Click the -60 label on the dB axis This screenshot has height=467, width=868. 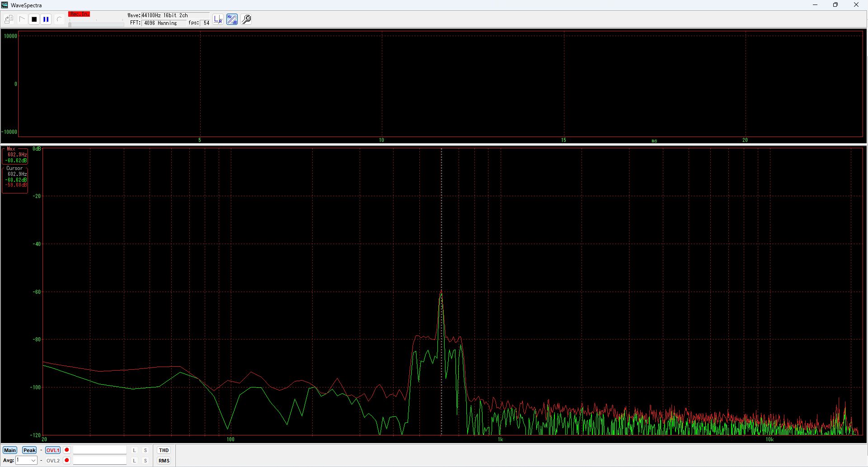click(x=37, y=292)
